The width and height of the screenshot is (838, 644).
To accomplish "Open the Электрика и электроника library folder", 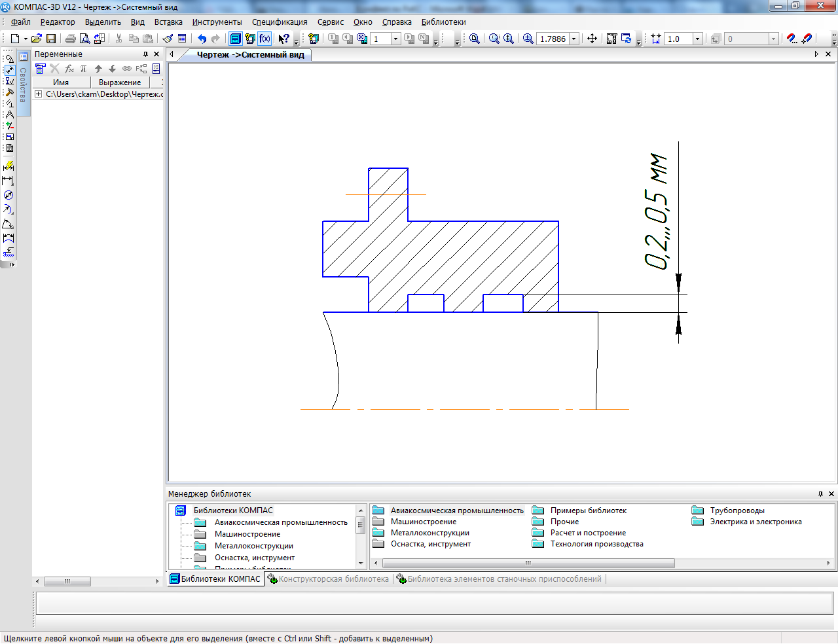I will (x=746, y=522).
